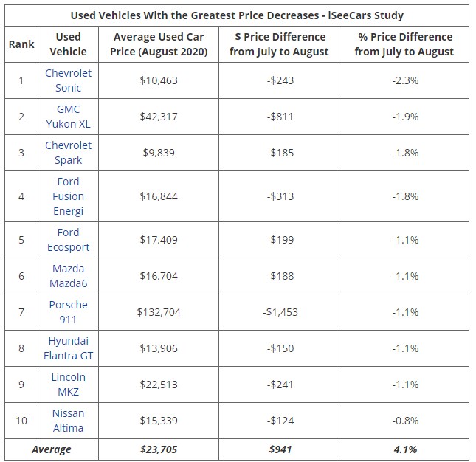476x462 pixels.
Task: Click the 4.1% average percentage cell
Action: coord(404,449)
